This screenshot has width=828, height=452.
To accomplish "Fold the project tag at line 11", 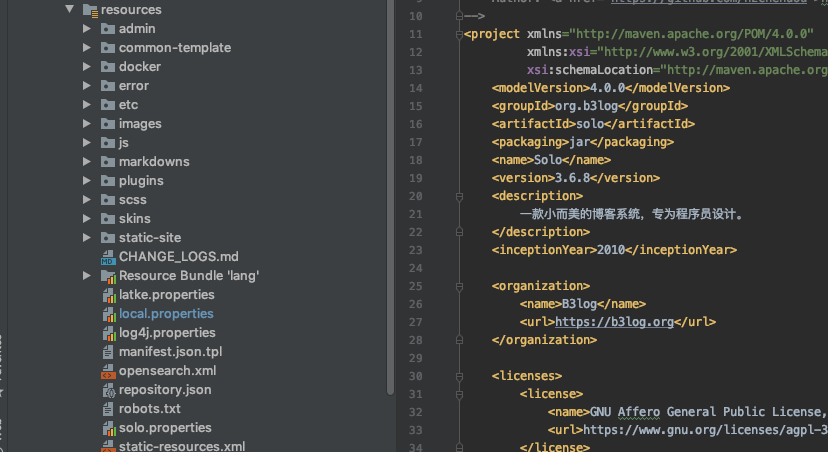I will click(459, 35).
